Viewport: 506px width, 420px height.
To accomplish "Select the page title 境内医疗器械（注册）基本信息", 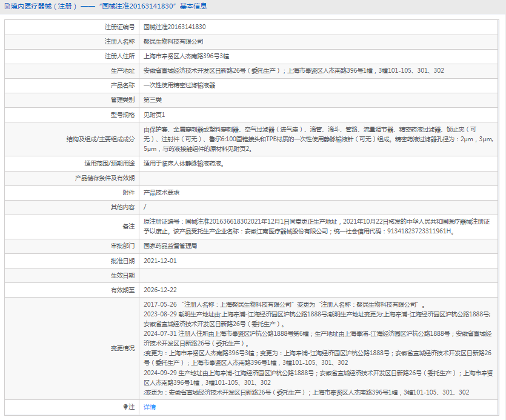I will (x=108, y=6).
